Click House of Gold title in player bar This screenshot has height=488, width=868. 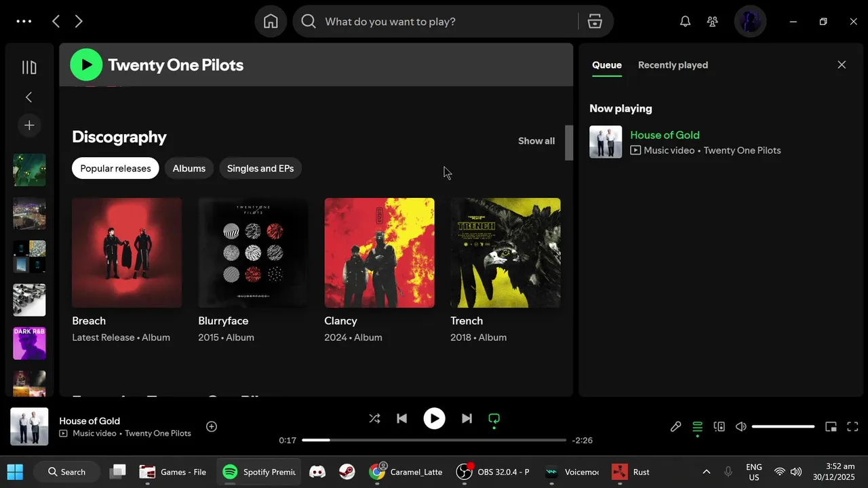click(90, 421)
